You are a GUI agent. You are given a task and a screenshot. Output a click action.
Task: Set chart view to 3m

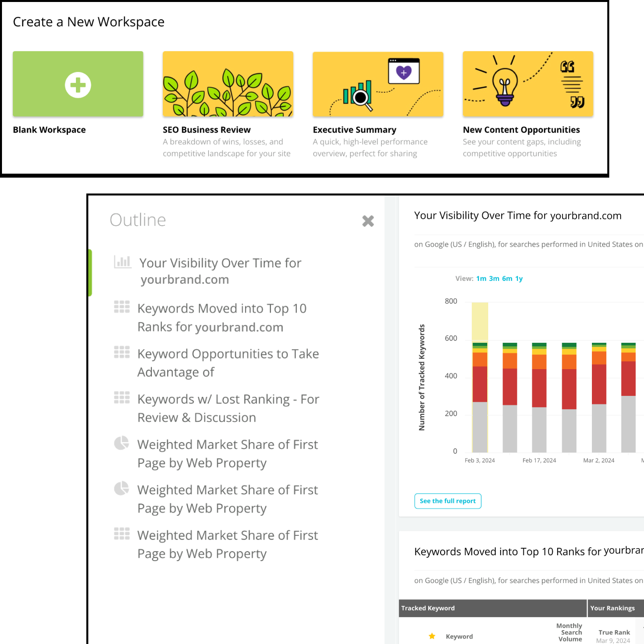494,278
